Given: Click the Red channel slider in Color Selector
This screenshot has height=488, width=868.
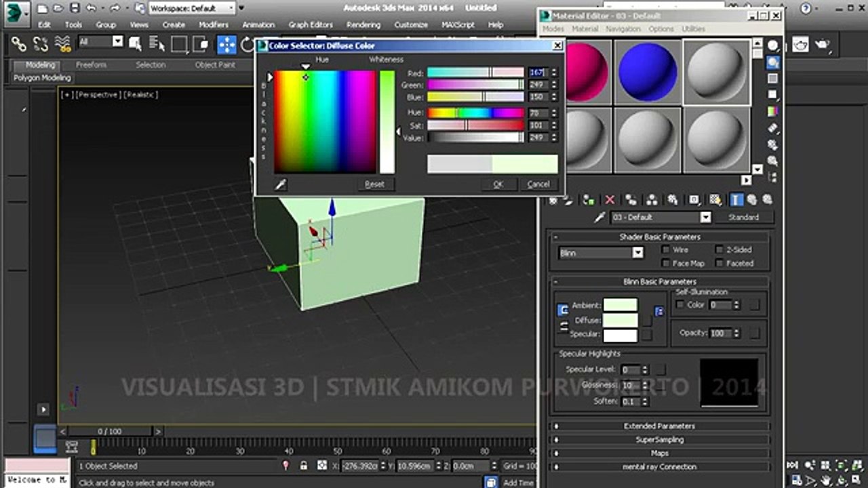Looking at the screenshot, I should click(x=475, y=73).
